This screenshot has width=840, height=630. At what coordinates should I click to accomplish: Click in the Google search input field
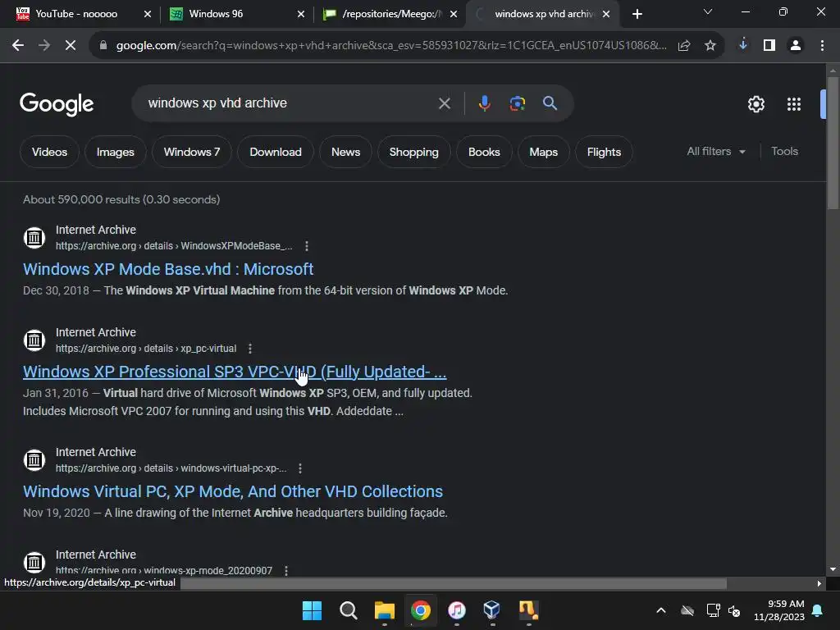[290, 103]
